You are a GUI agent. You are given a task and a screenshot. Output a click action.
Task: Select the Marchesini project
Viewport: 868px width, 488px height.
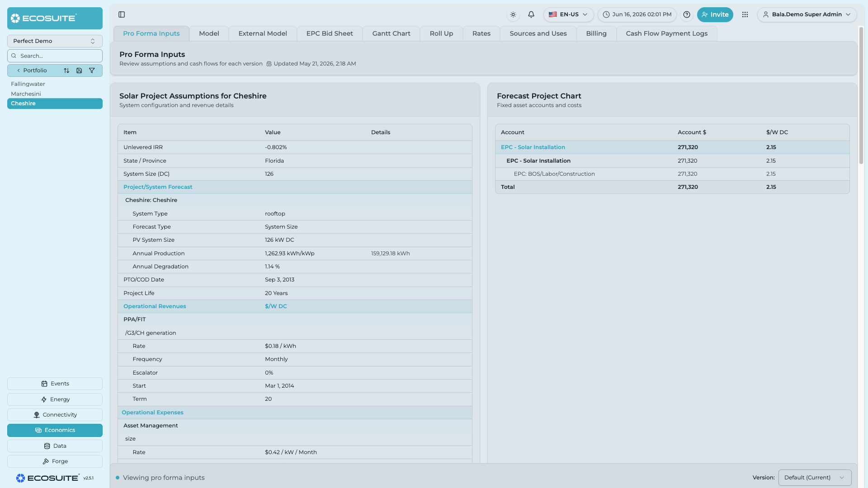tap(26, 94)
